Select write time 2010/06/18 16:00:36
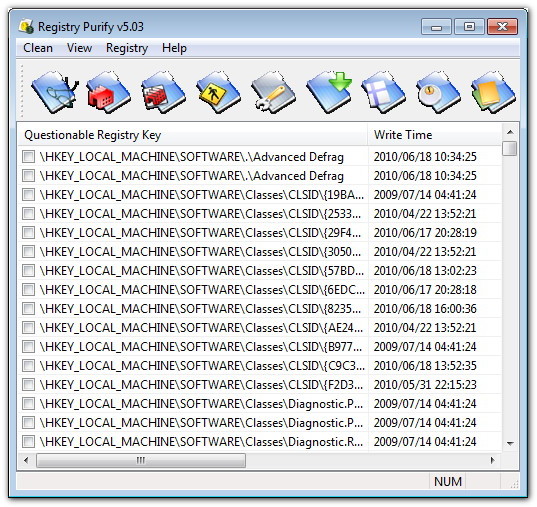The width and height of the screenshot is (537, 507). 425,309
